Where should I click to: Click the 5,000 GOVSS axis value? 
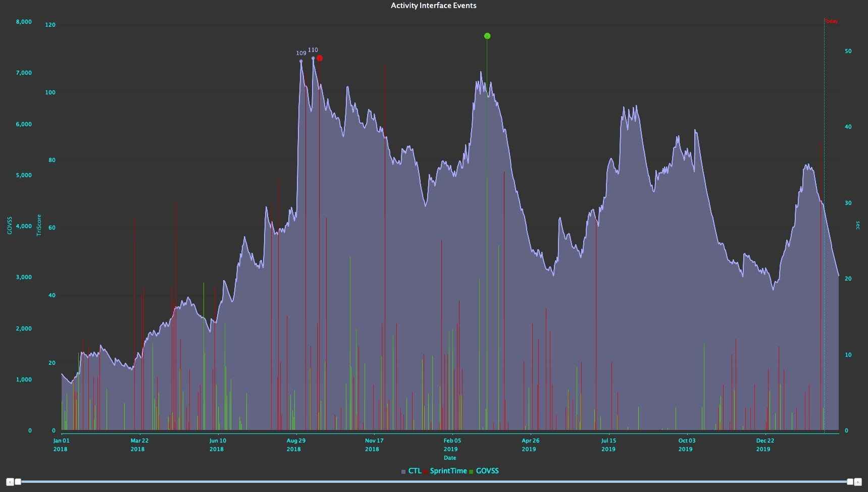(24, 175)
